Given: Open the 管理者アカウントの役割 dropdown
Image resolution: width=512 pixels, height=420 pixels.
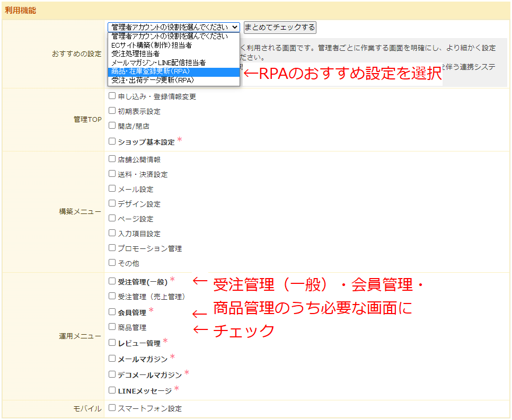Looking at the screenshot, I should (x=173, y=27).
